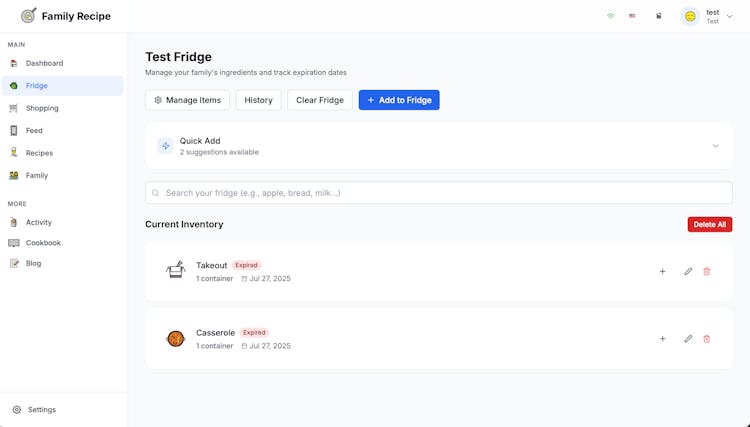Click the green Wi-Fi status icon
This screenshot has height=427, width=750.
(x=611, y=16)
